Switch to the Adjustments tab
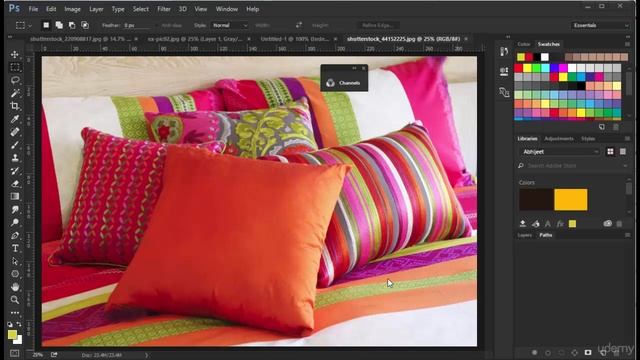Viewport: 640px width, 360px height. [559, 139]
